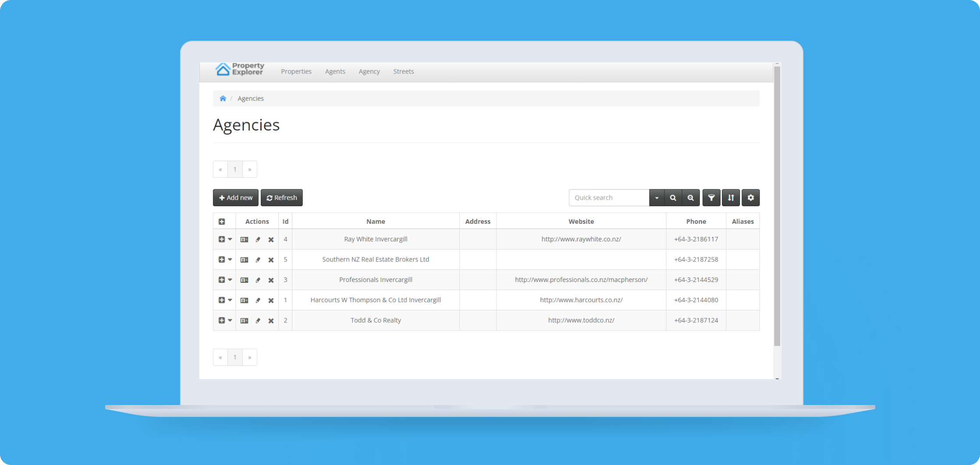Delete Southern NZ Real Estate Brokers Ltd
This screenshot has height=465, width=980.
[x=271, y=260]
